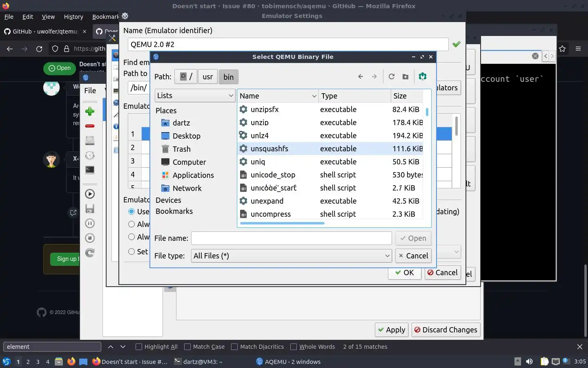Open the taskbar volume icon
Viewport: 588px width, 368px height.
529,361
